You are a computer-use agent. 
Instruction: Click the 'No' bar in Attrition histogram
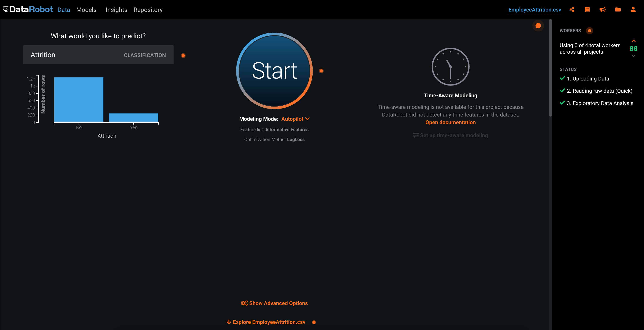point(79,99)
